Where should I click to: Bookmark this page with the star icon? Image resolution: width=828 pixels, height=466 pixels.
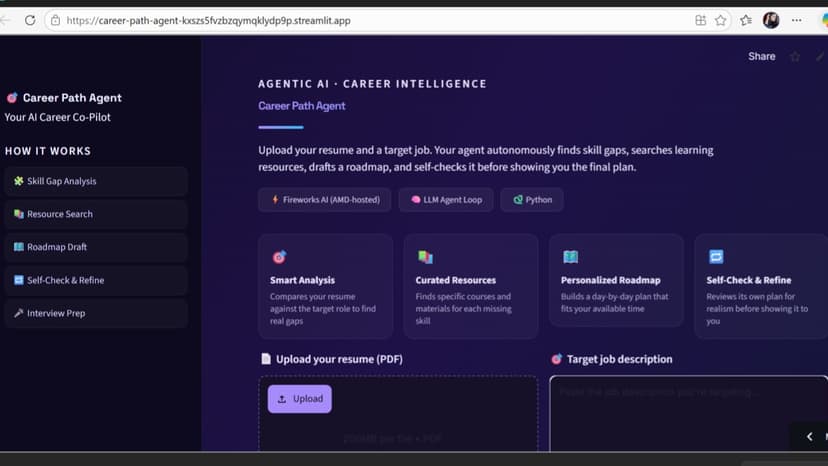(x=720, y=21)
